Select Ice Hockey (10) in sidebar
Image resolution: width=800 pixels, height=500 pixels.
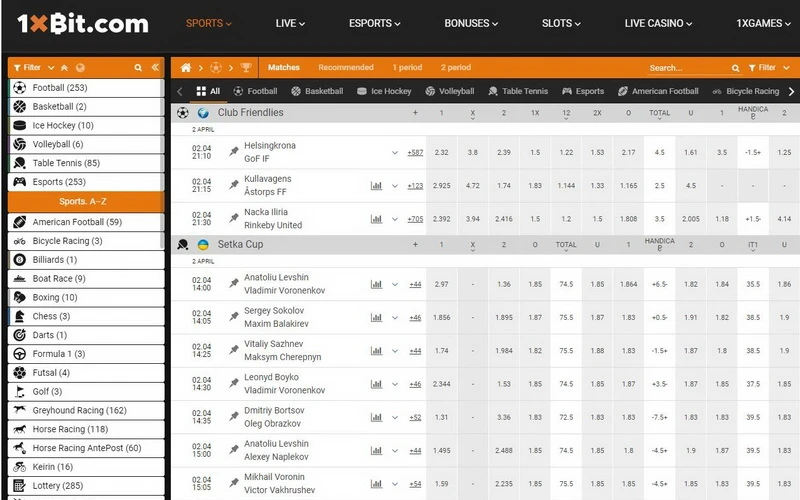click(86, 126)
